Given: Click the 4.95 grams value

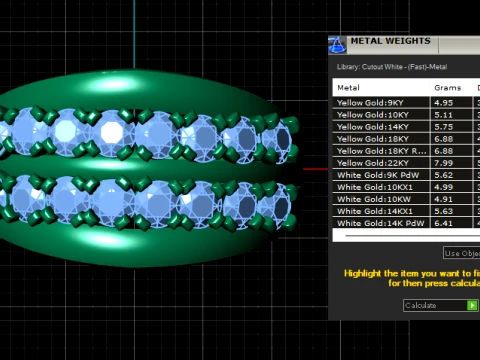Looking at the screenshot, I should 444,103.
